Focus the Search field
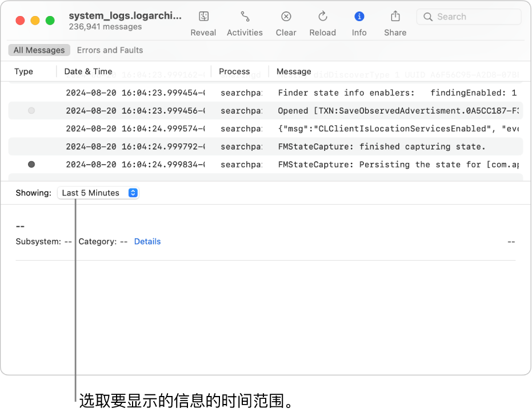The height and width of the screenshot is (412, 532). [469, 17]
